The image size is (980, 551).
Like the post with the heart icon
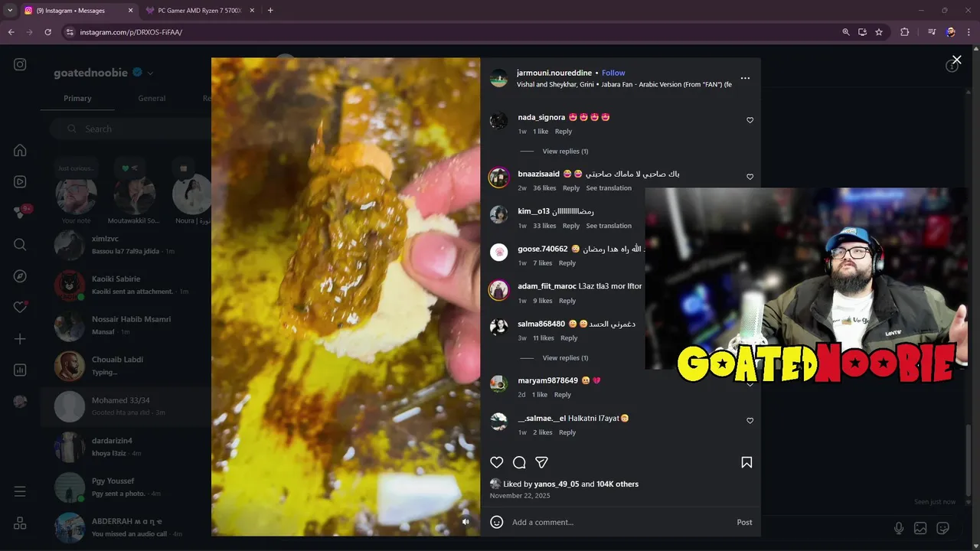[497, 462]
